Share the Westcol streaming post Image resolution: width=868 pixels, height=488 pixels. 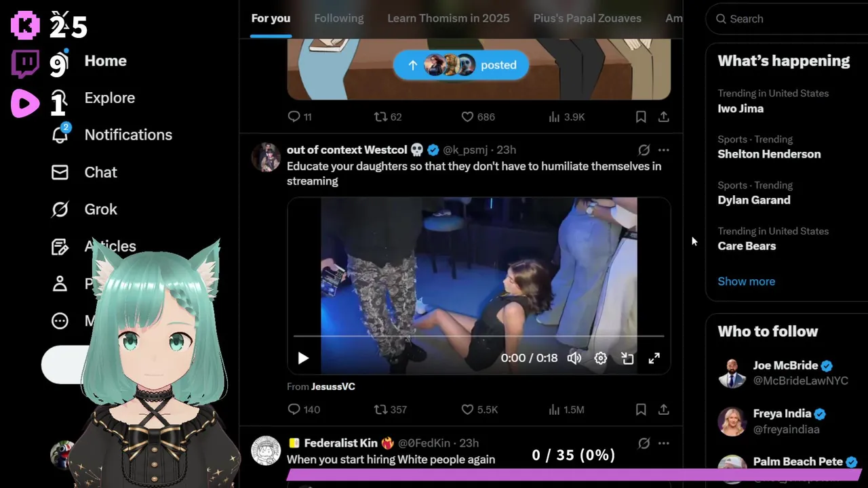pos(664,409)
